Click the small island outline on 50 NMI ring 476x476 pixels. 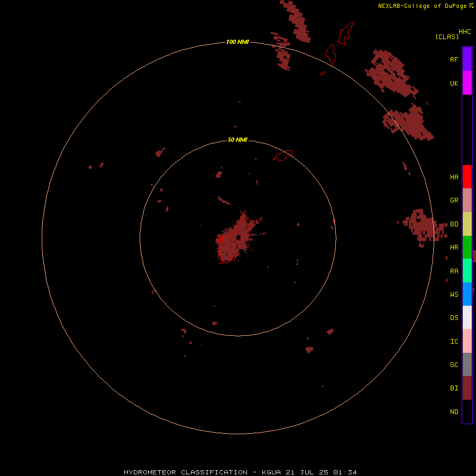pyautogui.click(x=283, y=155)
